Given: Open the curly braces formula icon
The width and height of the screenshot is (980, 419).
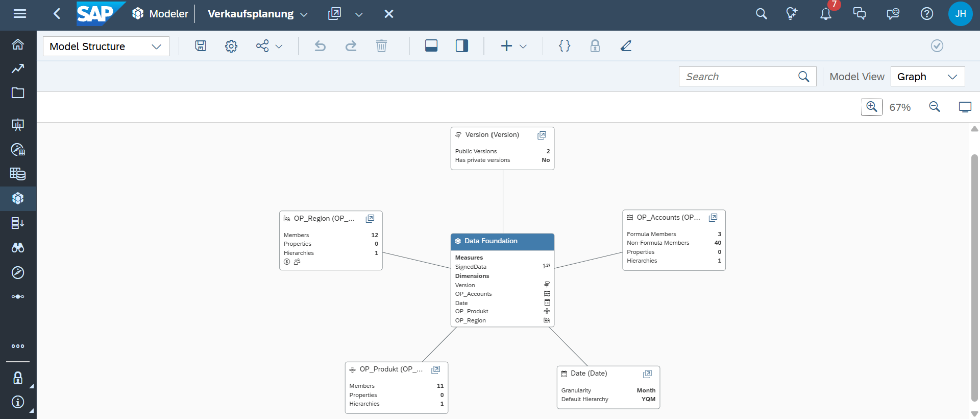Looking at the screenshot, I should (565, 46).
